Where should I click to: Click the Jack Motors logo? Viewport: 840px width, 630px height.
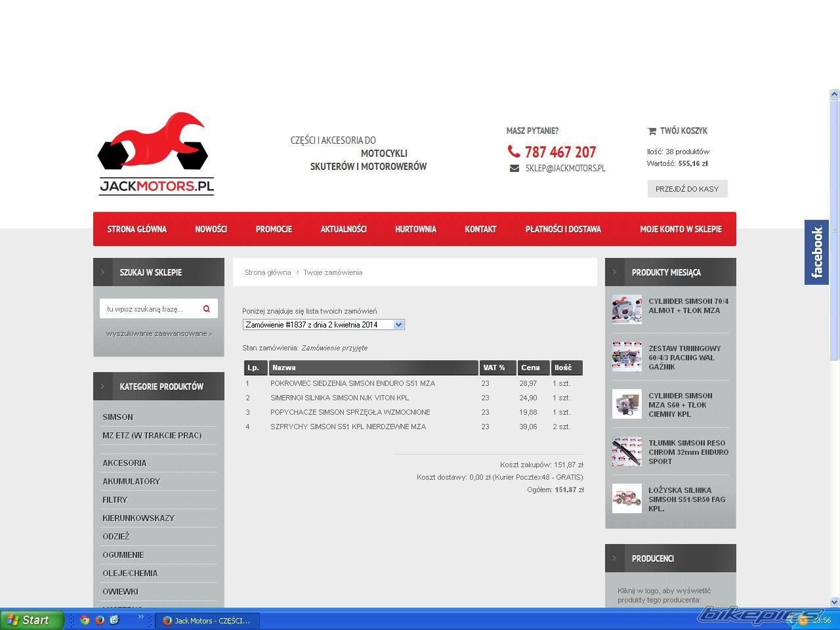pos(156,154)
